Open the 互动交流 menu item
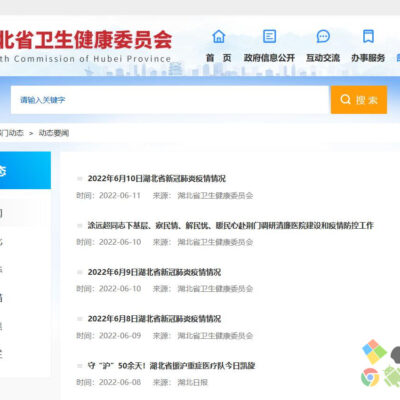This screenshot has height=400, width=400. click(323, 58)
